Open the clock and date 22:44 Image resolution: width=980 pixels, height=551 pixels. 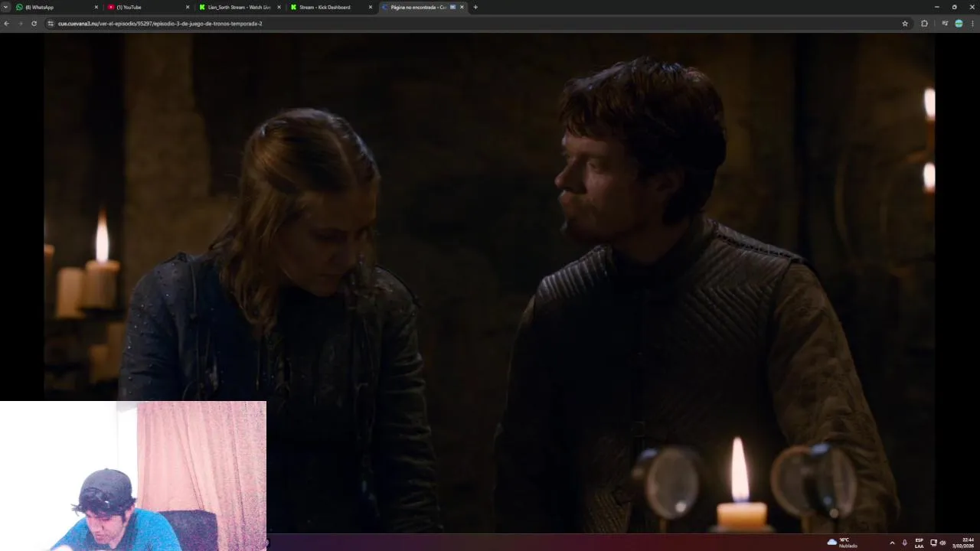click(963, 543)
